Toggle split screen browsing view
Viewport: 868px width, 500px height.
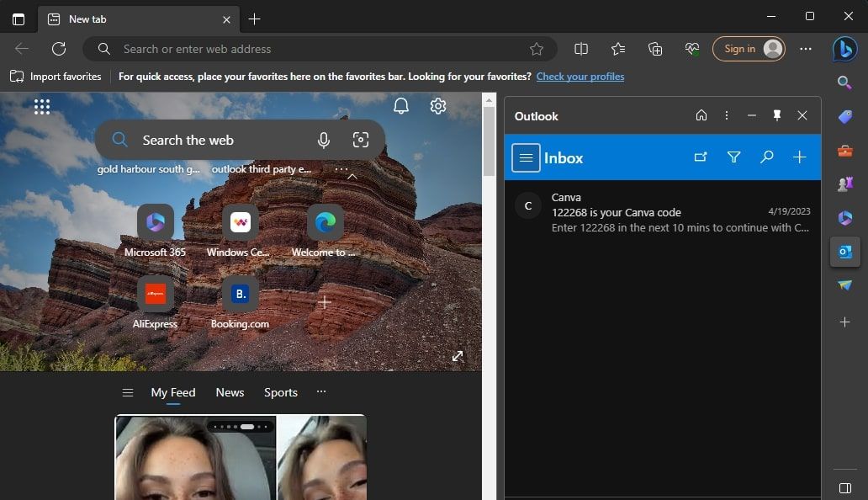580,49
